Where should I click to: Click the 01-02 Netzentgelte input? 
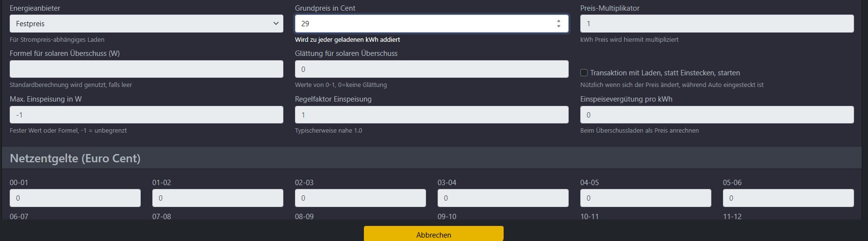tap(217, 198)
